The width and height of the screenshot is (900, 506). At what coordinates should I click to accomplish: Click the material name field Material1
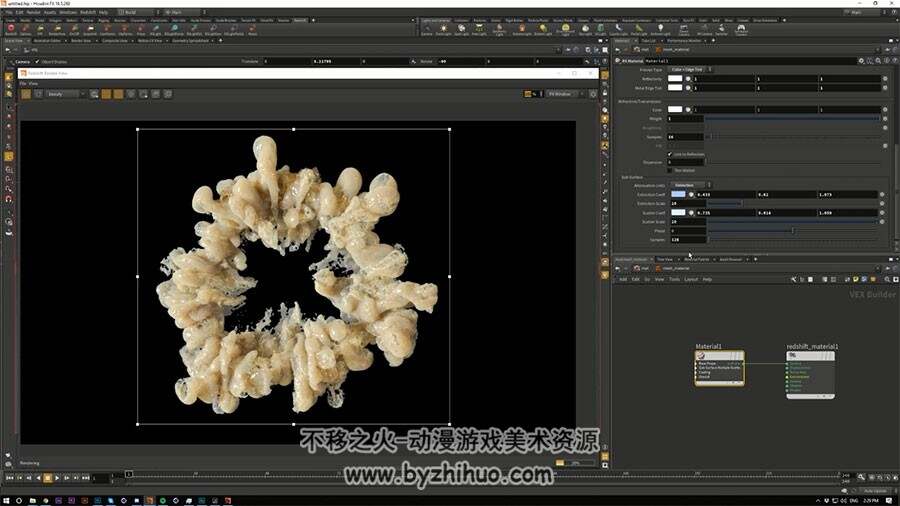tap(750, 60)
